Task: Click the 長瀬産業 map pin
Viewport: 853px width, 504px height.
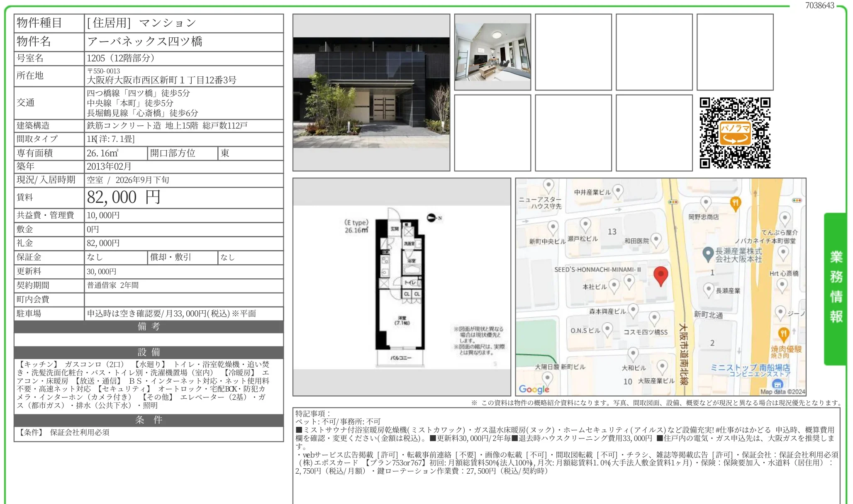Action: click(x=709, y=290)
